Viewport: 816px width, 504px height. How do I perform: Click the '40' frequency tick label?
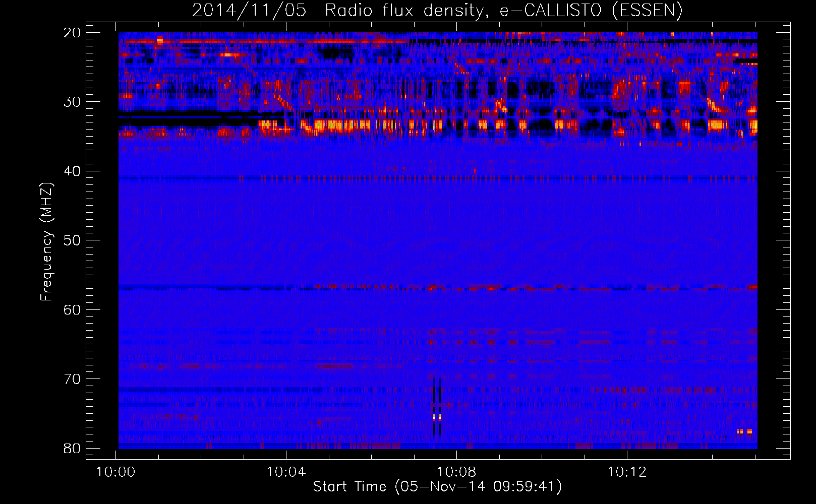(x=72, y=171)
